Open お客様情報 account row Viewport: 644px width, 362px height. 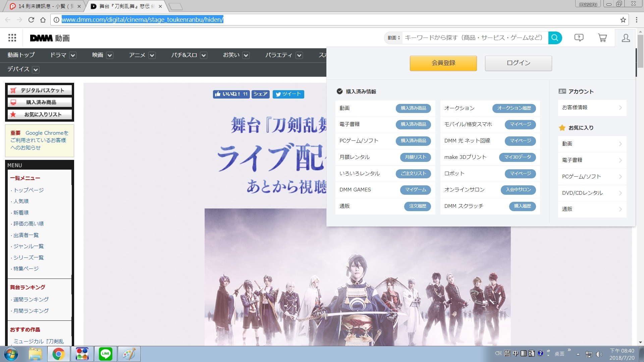pos(592,108)
